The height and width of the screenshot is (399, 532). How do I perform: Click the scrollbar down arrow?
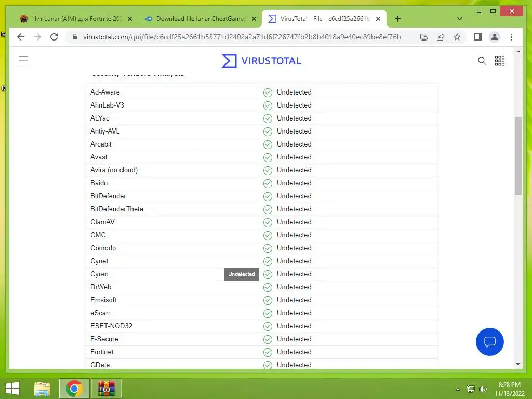(518, 364)
